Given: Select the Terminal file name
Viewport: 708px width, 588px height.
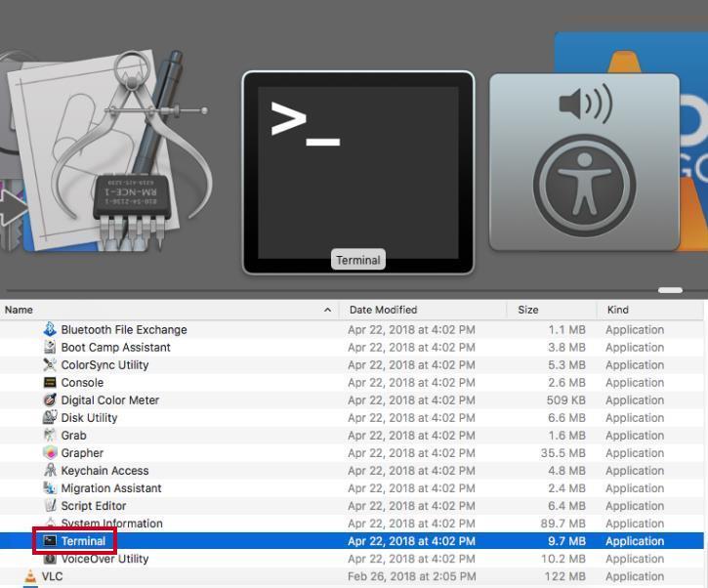Looking at the screenshot, I should click(83, 541).
